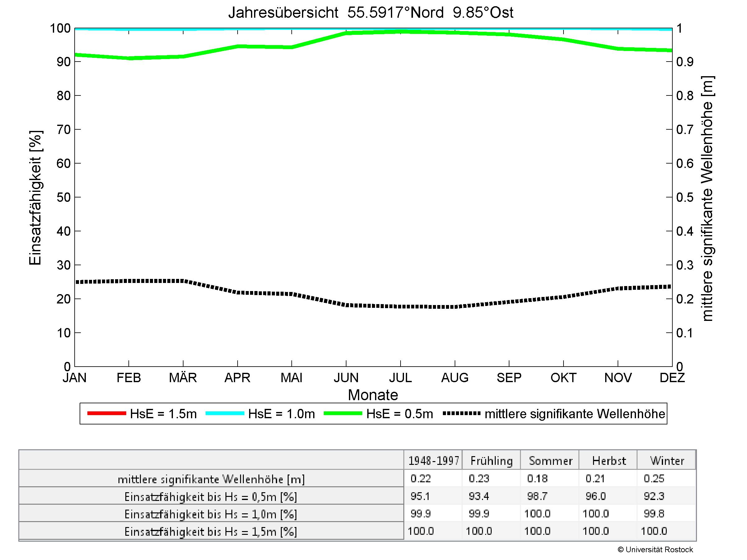The image size is (747, 560).
Task: Click the JUL label on the month axis
Action: pyautogui.click(x=400, y=378)
